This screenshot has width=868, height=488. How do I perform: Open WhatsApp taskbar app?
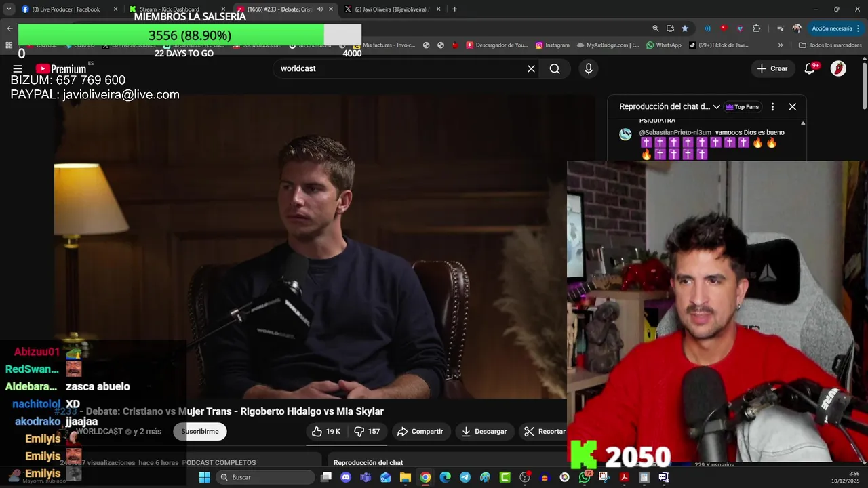pos(585,477)
